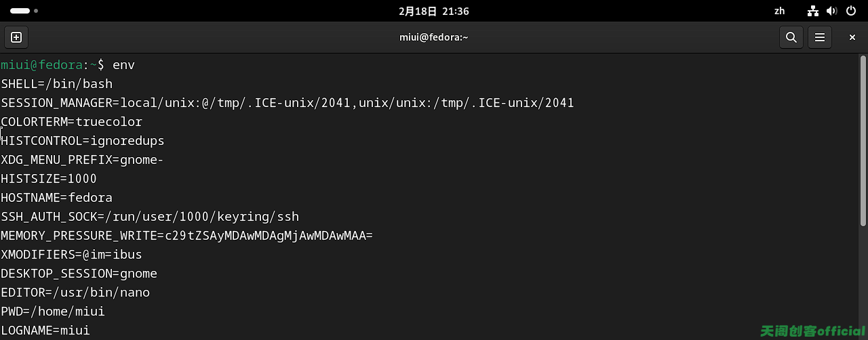Select the second workspace dot indicator
The height and width of the screenshot is (340, 868).
pos(36,11)
